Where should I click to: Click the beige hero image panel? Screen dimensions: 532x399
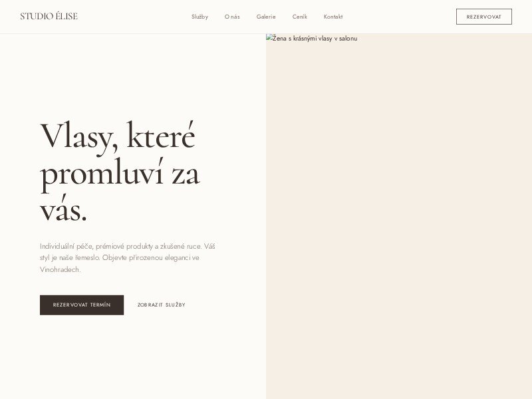pyautogui.click(x=399, y=217)
